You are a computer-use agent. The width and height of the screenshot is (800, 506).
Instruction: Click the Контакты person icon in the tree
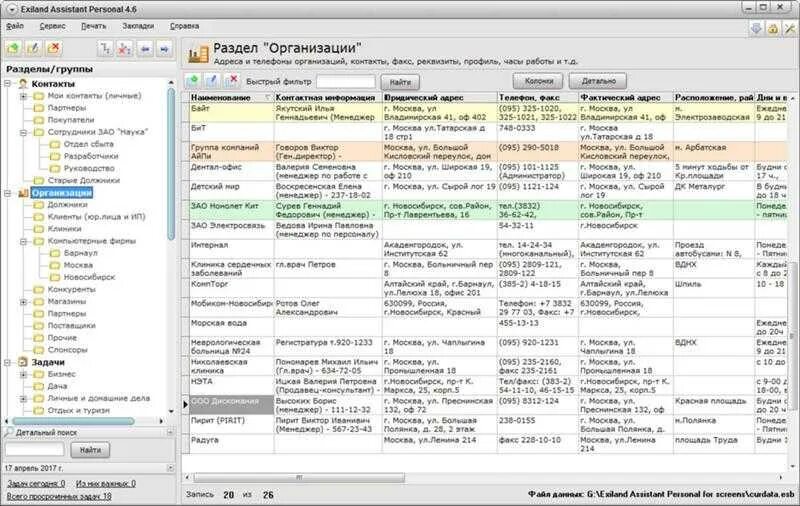coord(23,84)
